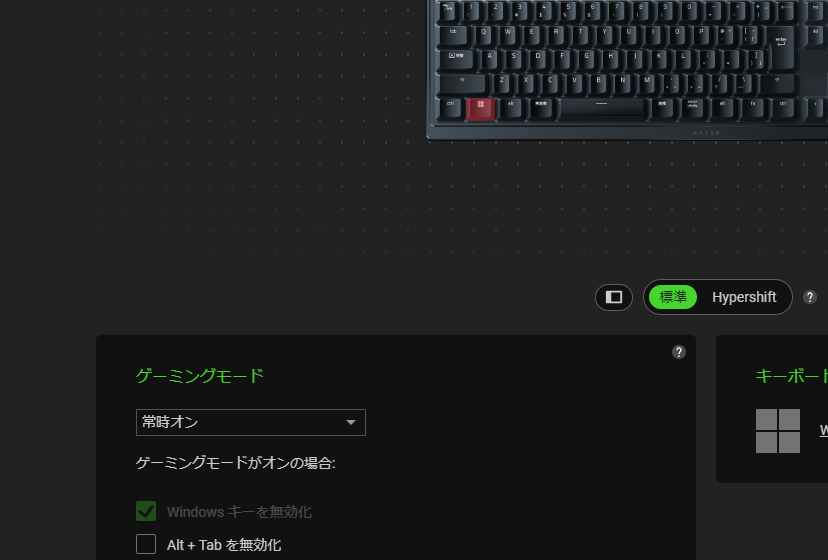Screen dimensions: 828x560
Task: Switch to the Hypershift tab
Action: tap(744, 297)
